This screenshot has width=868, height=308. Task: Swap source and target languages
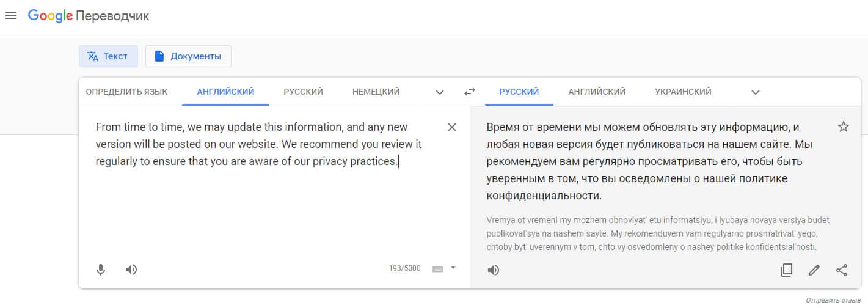click(x=469, y=92)
